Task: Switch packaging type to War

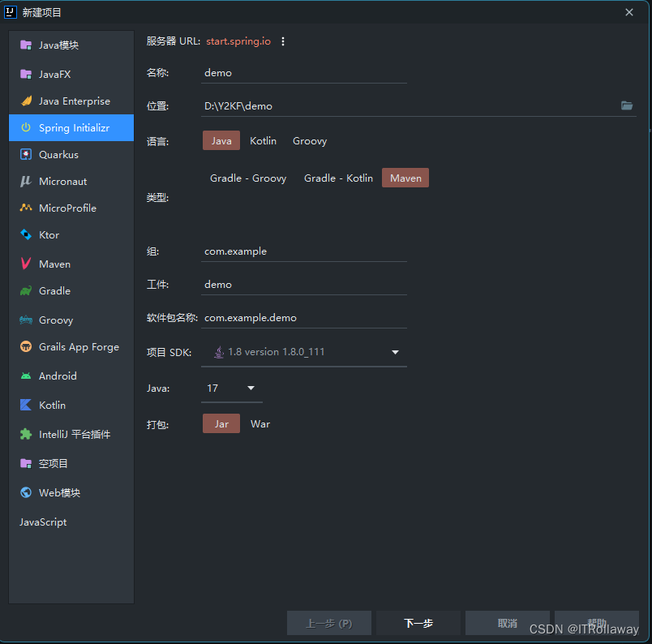Action: 260,423
